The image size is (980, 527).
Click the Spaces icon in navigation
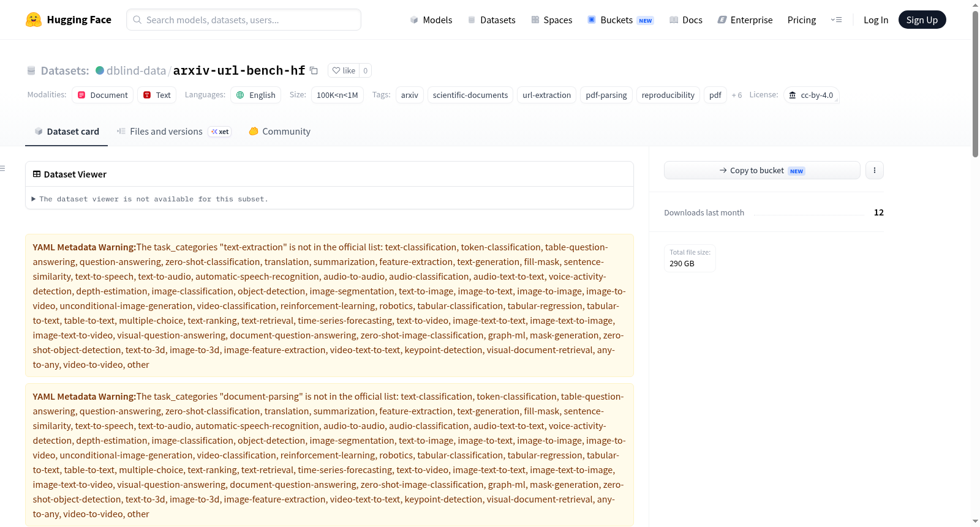pos(535,20)
